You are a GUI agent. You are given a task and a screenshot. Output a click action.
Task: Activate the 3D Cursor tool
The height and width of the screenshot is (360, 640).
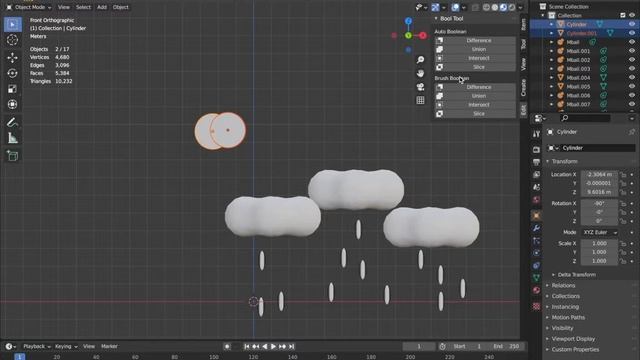click(13, 40)
